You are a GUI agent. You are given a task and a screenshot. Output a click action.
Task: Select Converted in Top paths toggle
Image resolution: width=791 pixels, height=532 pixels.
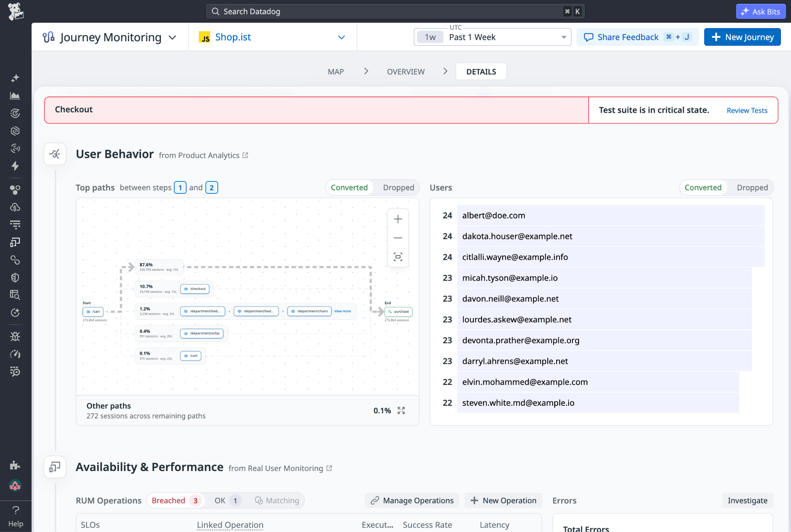point(349,188)
